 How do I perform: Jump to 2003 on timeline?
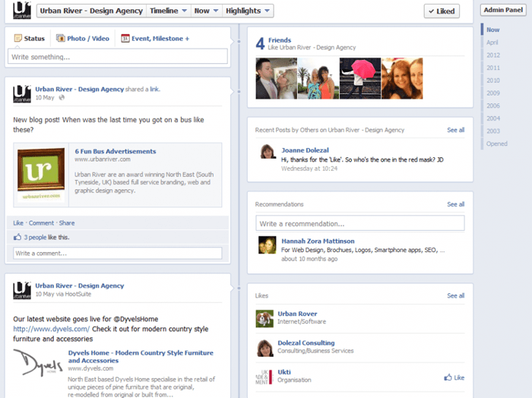click(x=493, y=131)
